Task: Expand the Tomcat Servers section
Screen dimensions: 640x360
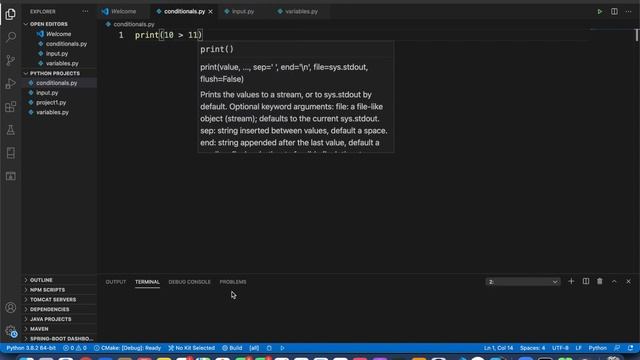Action: (x=53, y=300)
